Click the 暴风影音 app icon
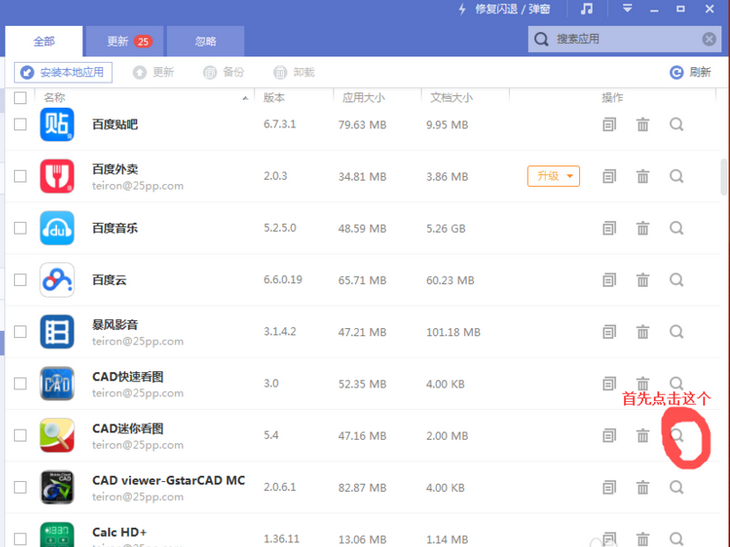This screenshot has width=730, height=547. click(57, 332)
